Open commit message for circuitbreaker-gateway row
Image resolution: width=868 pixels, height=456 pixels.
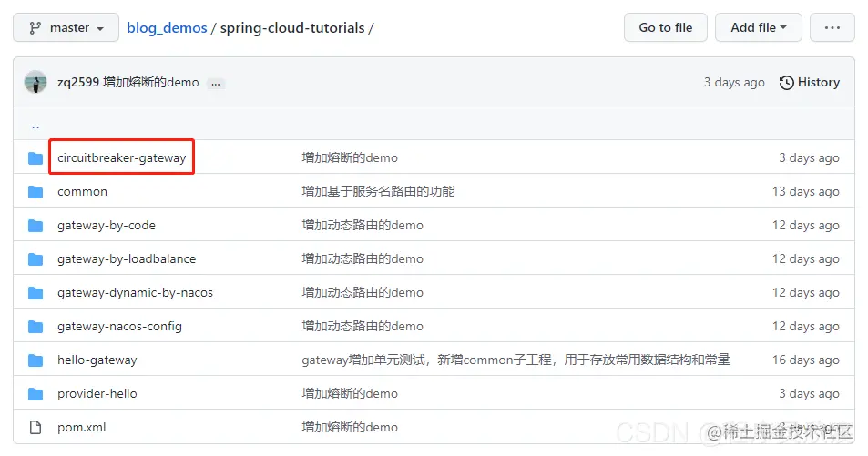350,157
